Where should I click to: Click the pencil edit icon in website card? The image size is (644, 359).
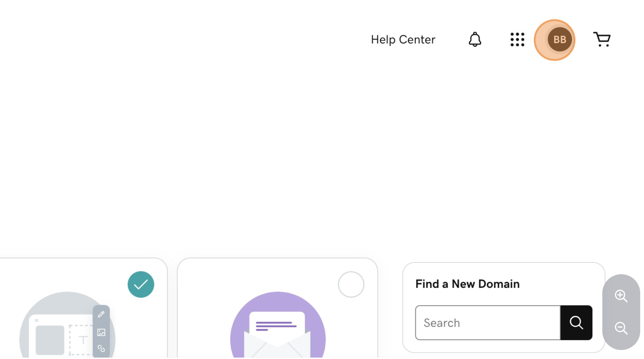(101, 314)
